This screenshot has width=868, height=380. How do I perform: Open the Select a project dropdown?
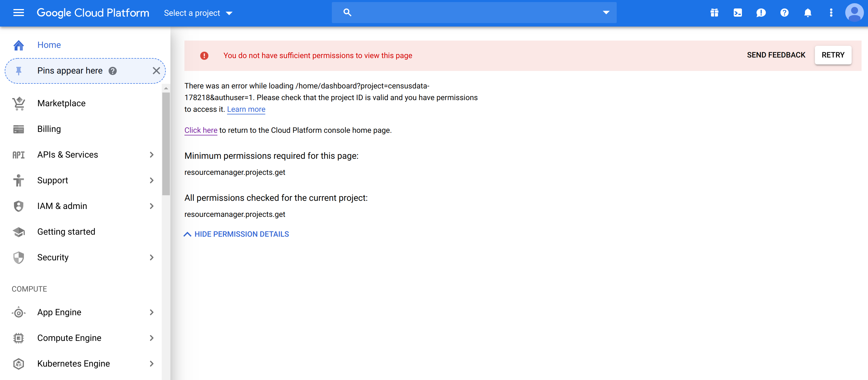pyautogui.click(x=198, y=13)
